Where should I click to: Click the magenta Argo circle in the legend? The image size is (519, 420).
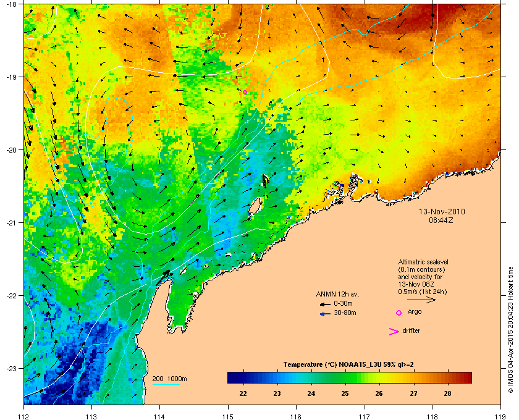[x=399, y=313]
